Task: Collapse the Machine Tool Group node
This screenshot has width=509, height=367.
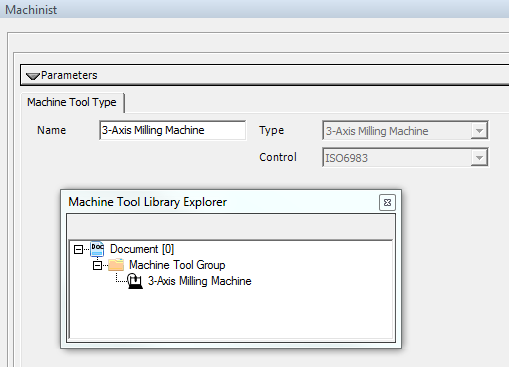Action: pyautogui.click(x=97, y=265)
